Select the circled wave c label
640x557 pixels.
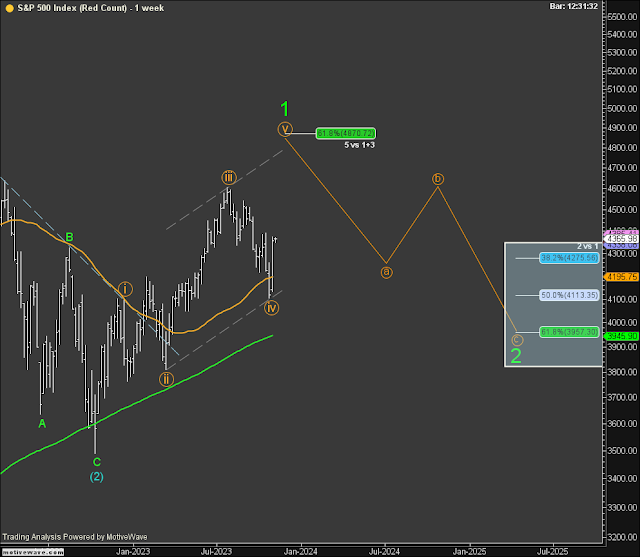(x=517, y=340)
